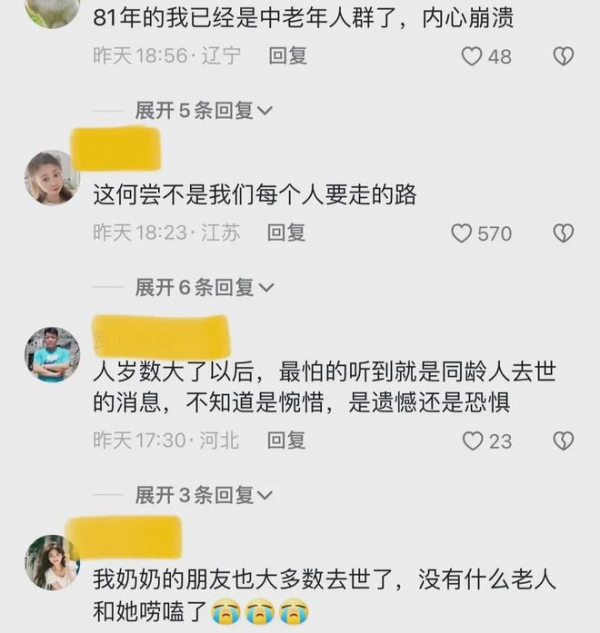Open avatar of man in blue shirt
The image size is (600, 633).
(52, 355)
